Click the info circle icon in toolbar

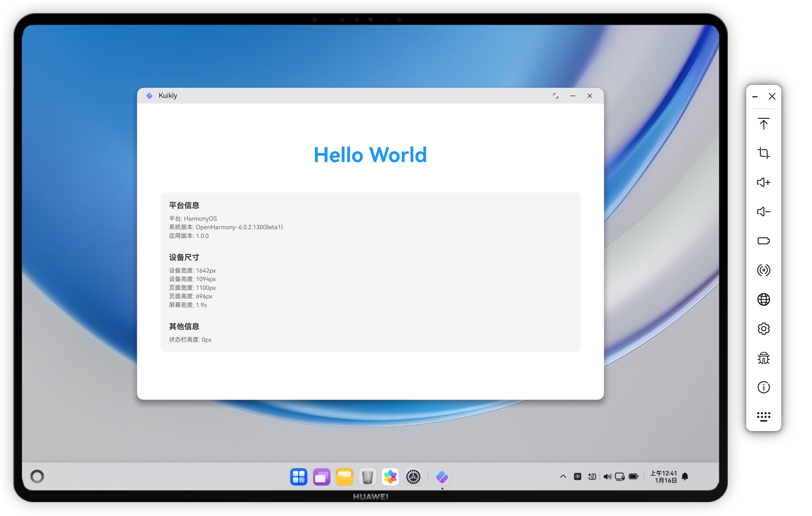(763, 387)
